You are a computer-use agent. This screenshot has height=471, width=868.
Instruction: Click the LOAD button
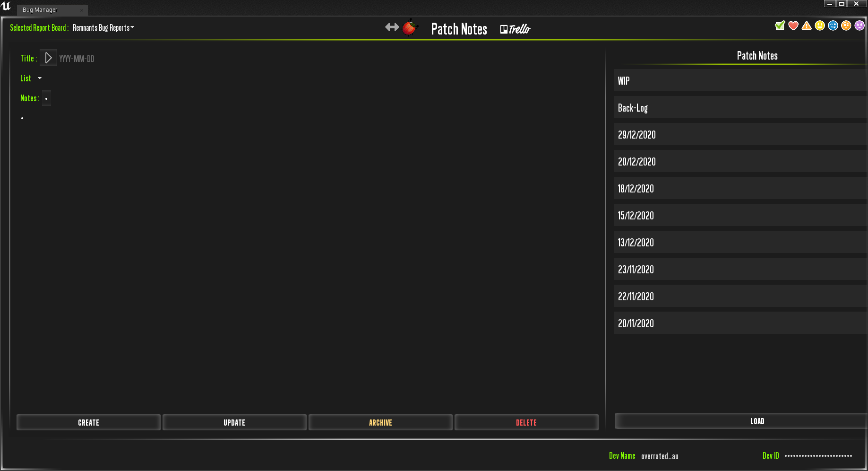[741, 421]
